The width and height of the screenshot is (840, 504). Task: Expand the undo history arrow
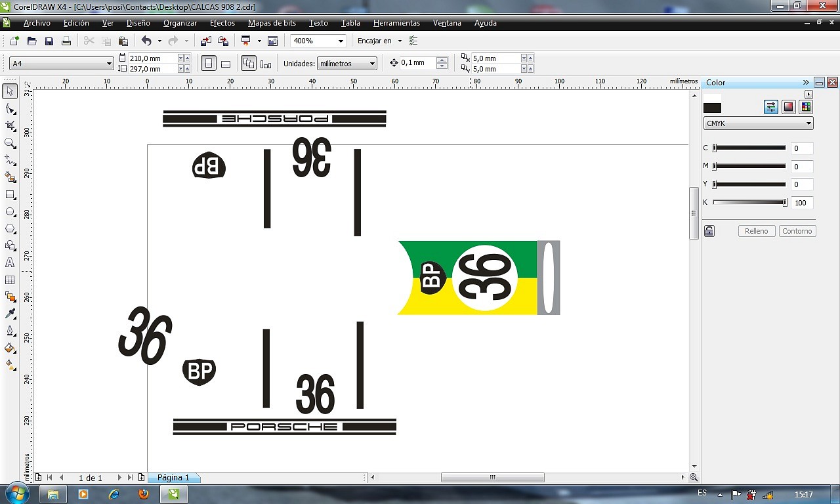click(x=159, y=41)
